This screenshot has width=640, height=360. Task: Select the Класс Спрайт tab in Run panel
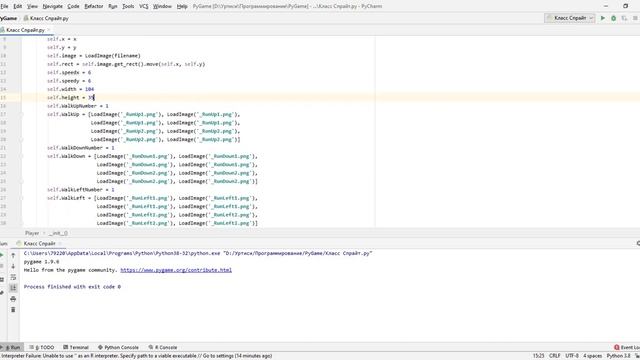tap(39, 243)
